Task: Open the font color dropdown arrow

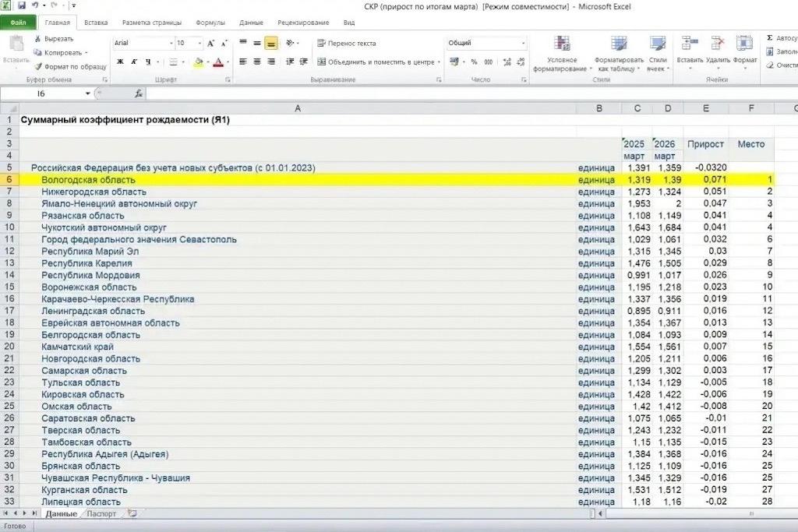Action: 228,62
